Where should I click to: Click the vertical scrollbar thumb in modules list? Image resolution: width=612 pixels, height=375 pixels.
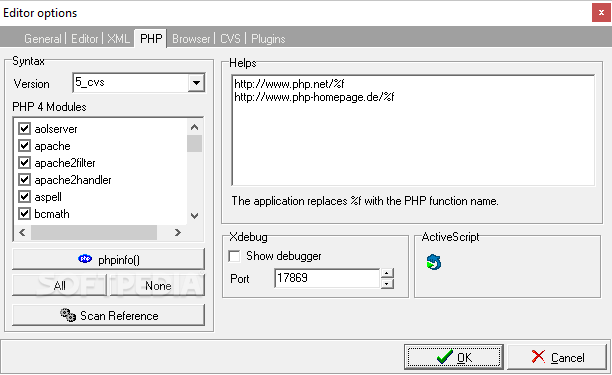click(194, 143)
